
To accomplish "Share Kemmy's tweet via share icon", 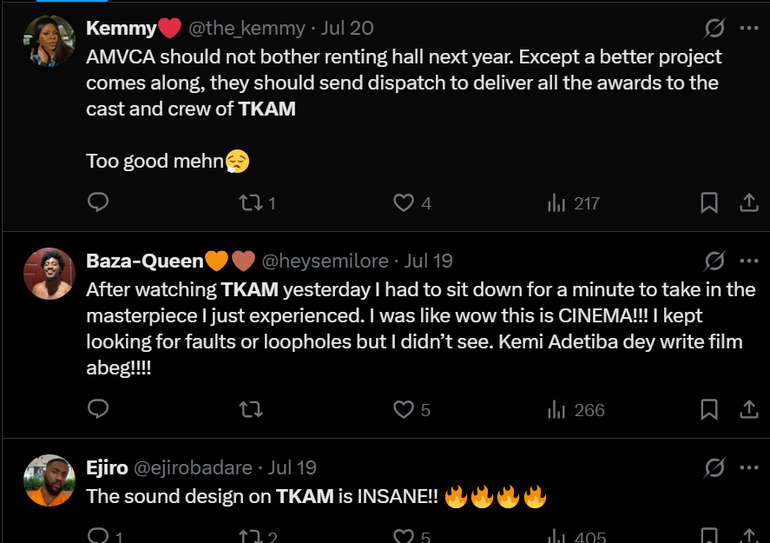I will click(748, 203).
